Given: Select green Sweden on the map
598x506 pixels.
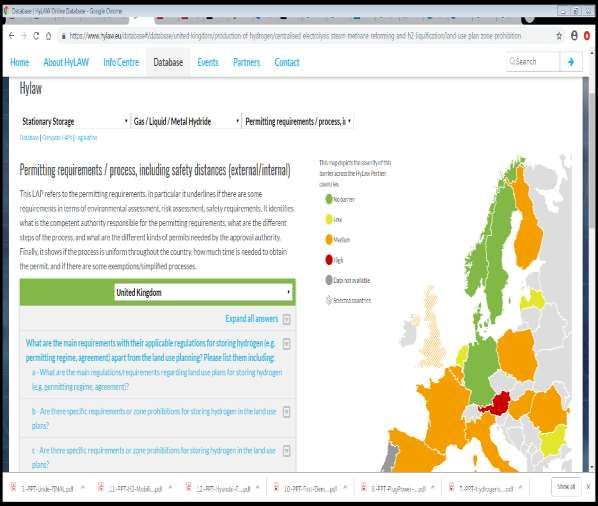Looking at the screenshot, I should point(497,252).
